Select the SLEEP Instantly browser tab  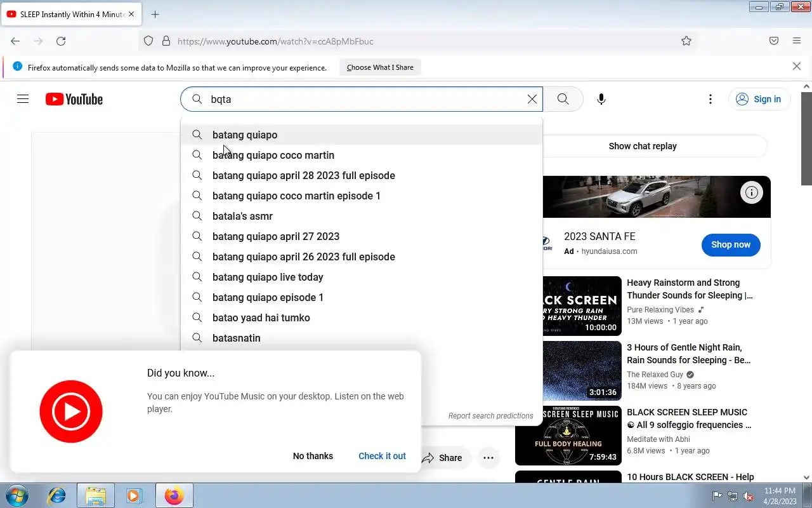tap(71, 14)
